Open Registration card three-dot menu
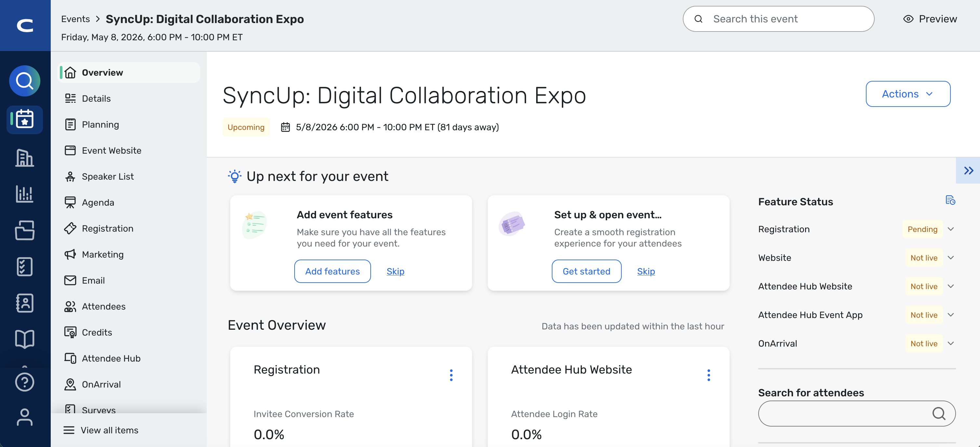 tap(451, 375)
